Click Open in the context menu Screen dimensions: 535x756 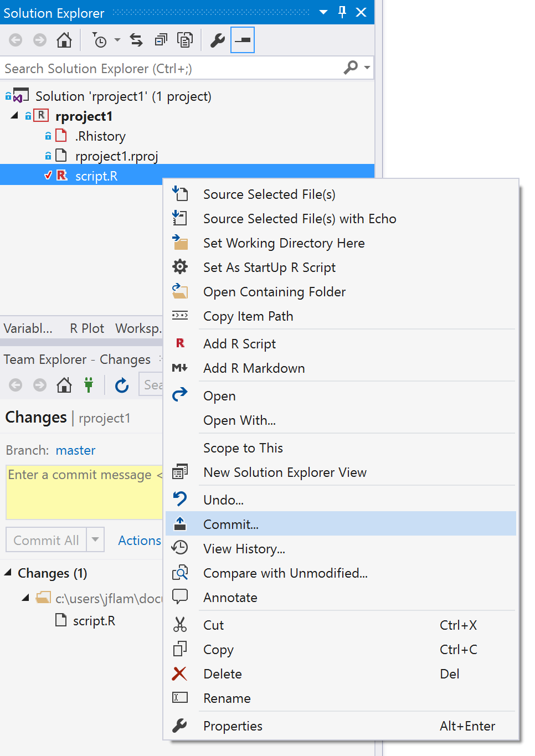tap(341, 396)
